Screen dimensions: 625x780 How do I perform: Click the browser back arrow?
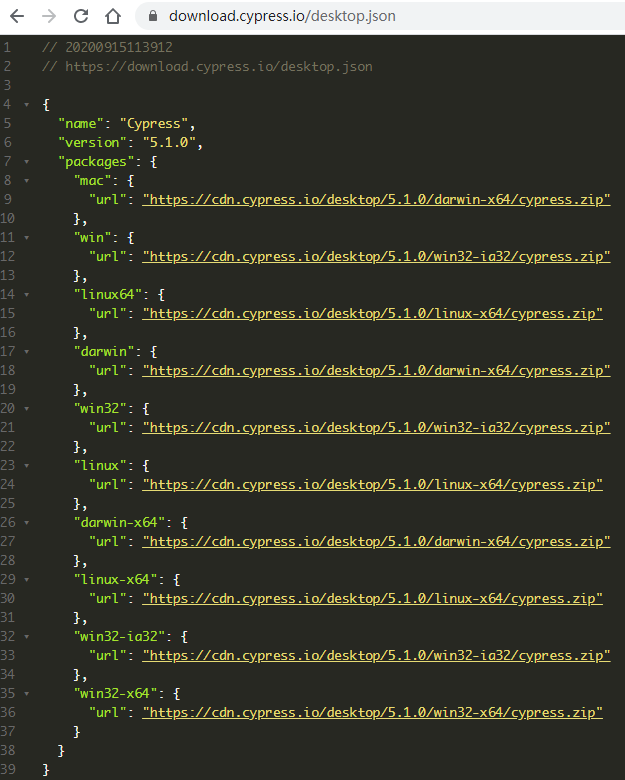click(17, 16)
